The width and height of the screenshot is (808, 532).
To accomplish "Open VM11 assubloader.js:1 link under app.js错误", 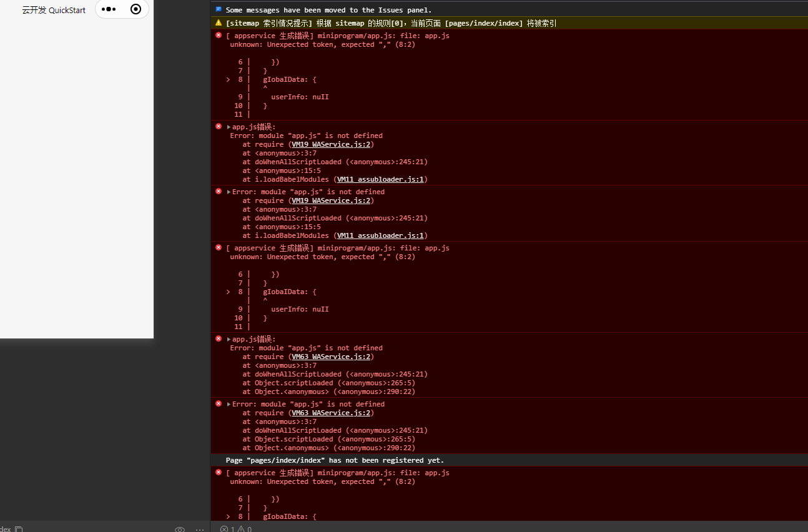I will 381,179.
